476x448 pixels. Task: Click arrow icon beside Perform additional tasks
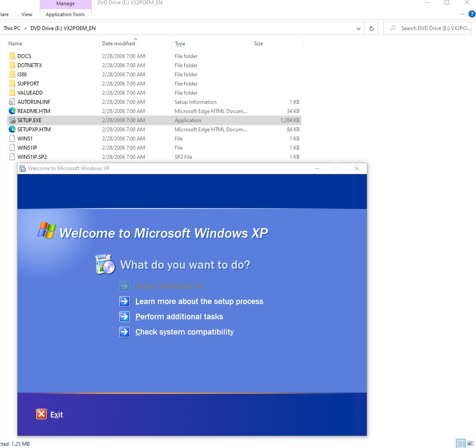coord(124,317)
